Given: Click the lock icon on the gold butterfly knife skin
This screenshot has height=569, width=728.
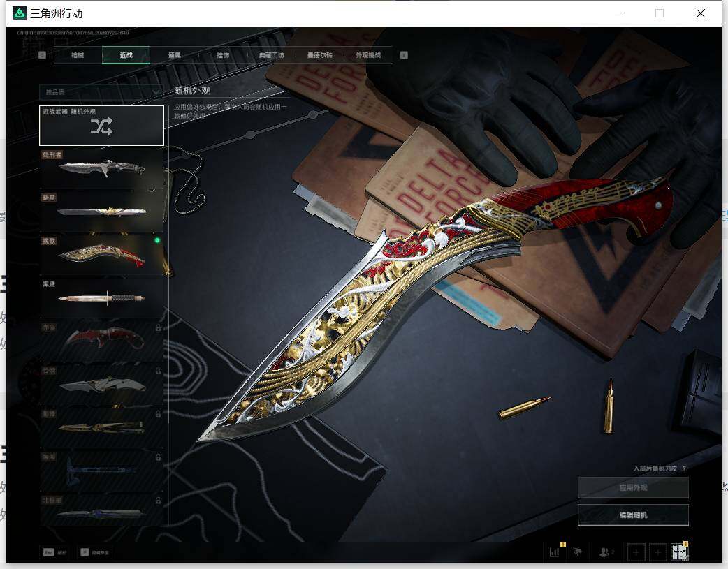Looking at the screenshot, I should (x=159, y=414).
